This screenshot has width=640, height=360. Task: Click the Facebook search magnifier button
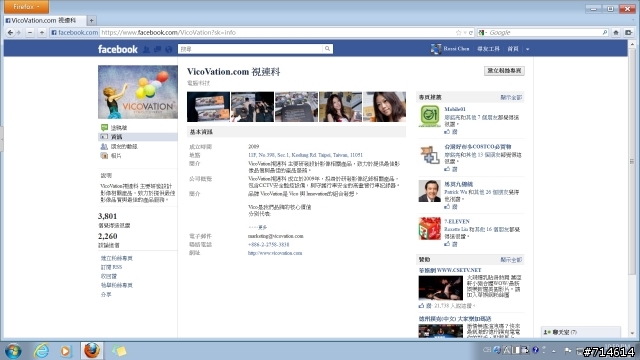click(327, 49)
